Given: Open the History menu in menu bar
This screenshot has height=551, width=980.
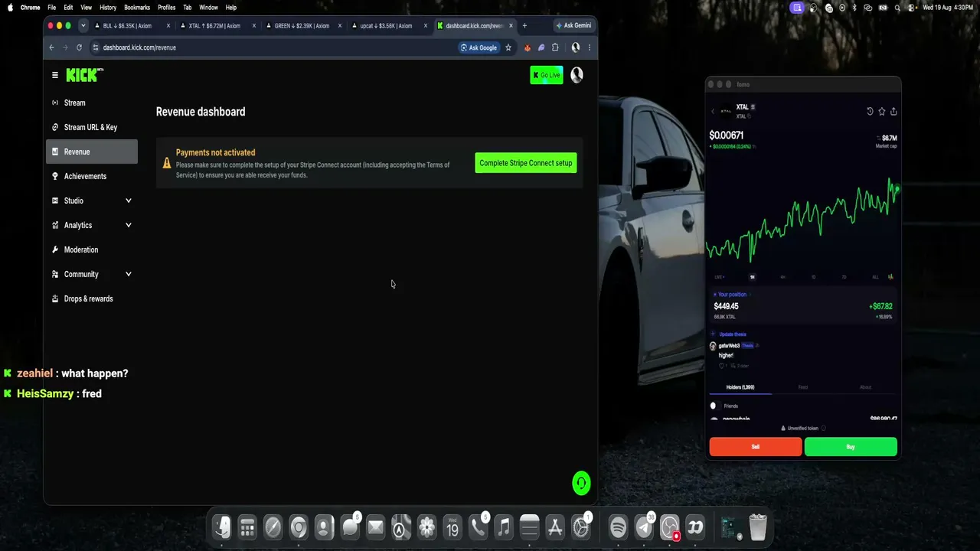Looking at the screenshot, I should click(x=108, y=8).
